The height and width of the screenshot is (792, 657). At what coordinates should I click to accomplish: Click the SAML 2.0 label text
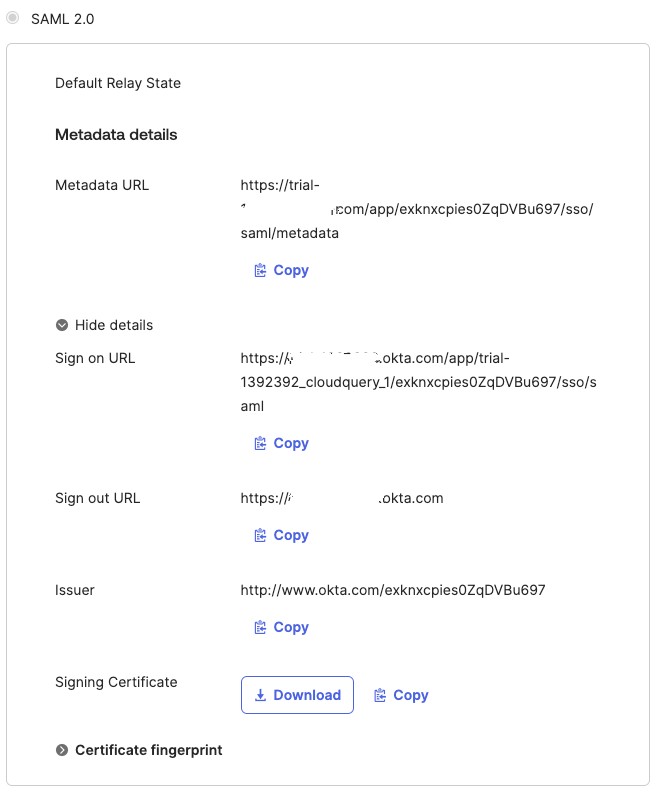(x=63, y=19)
